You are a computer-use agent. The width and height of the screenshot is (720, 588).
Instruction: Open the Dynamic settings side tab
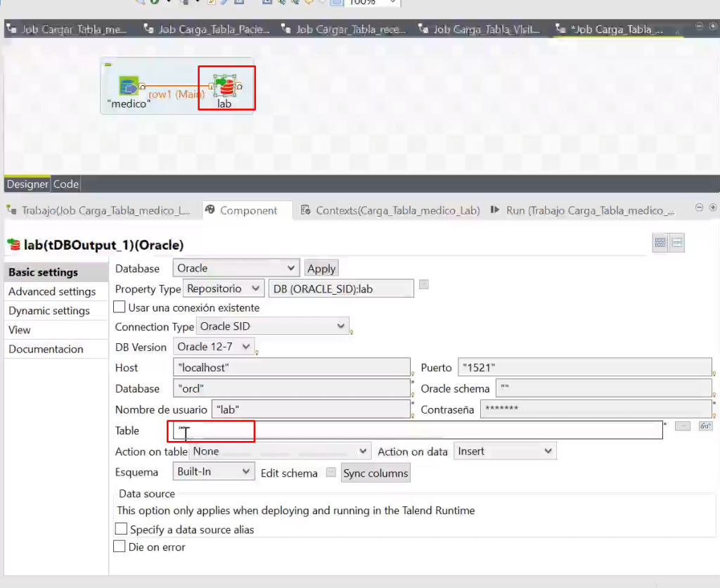point(56,311)
